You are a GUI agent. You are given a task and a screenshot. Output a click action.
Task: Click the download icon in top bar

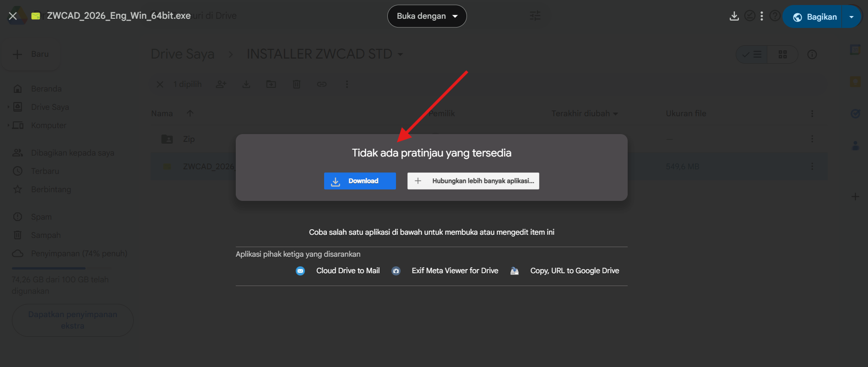tap(734, 16)
